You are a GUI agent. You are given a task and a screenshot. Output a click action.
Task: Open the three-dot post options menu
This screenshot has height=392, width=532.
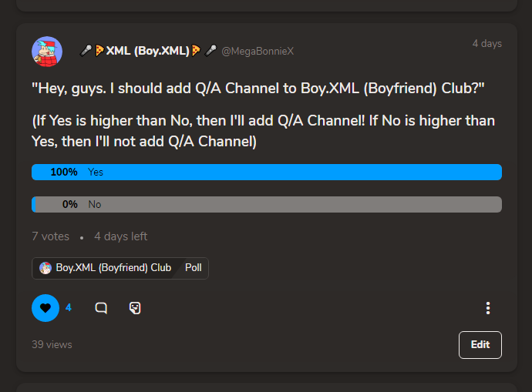(x=488, y=308)
